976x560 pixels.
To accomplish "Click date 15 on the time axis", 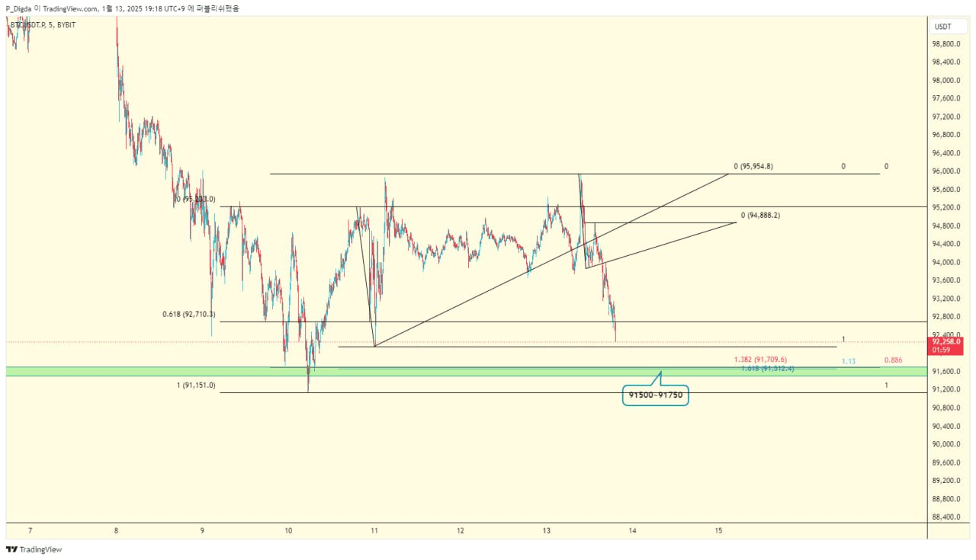I will pyautogui.click(x=719, y=530).
